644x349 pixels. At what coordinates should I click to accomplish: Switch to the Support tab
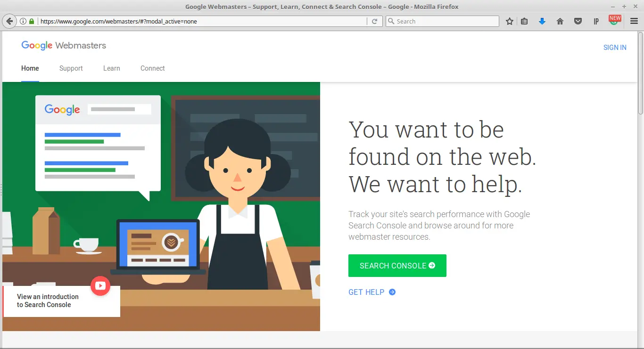click(x=71, y=68)
